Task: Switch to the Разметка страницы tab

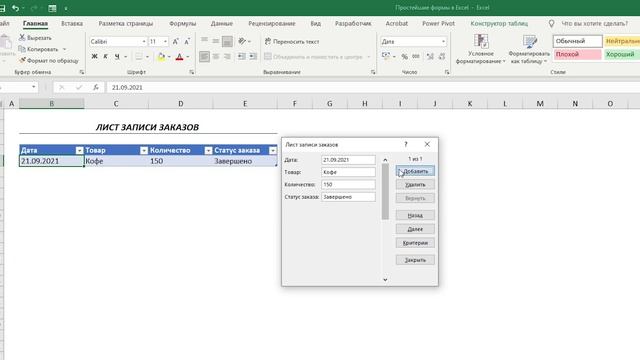Action: [126, 24]
